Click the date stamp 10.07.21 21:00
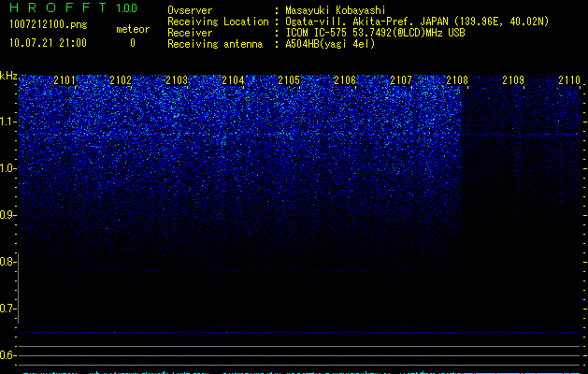This screenshot has width=588, height=374. [x=48, y=43]
